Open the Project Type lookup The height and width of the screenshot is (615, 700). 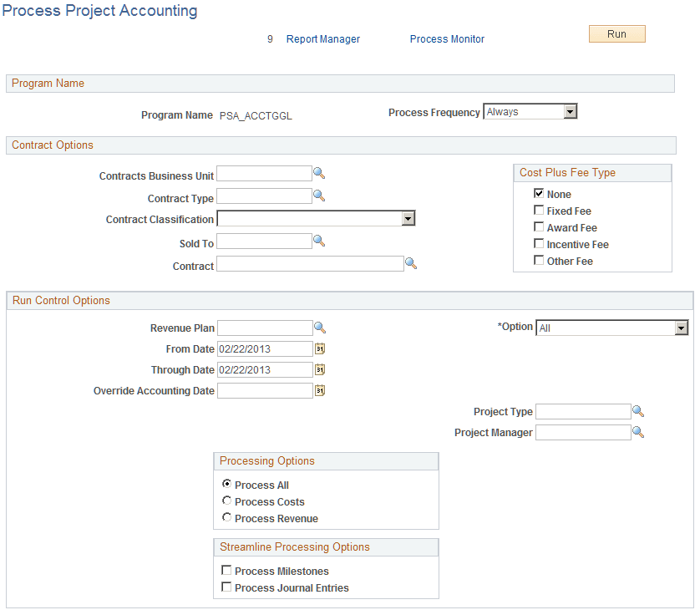pyautogui.click(x=638, y=410)
